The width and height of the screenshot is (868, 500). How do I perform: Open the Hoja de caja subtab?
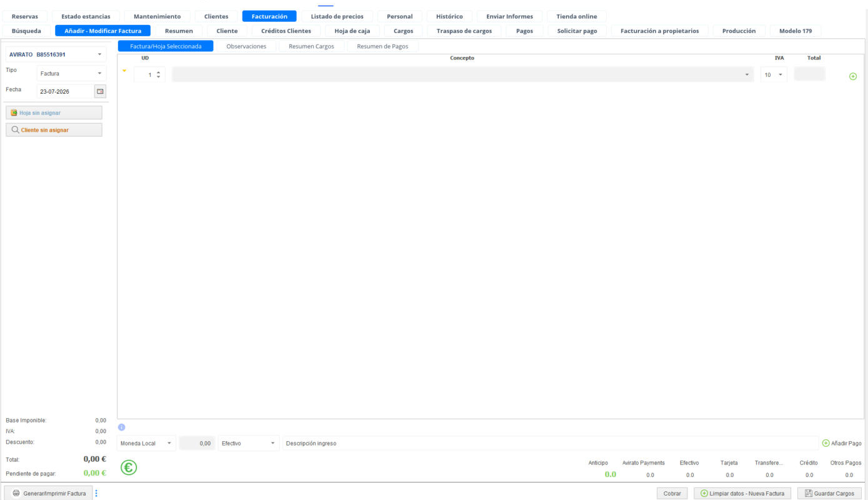tap(352, 31)
